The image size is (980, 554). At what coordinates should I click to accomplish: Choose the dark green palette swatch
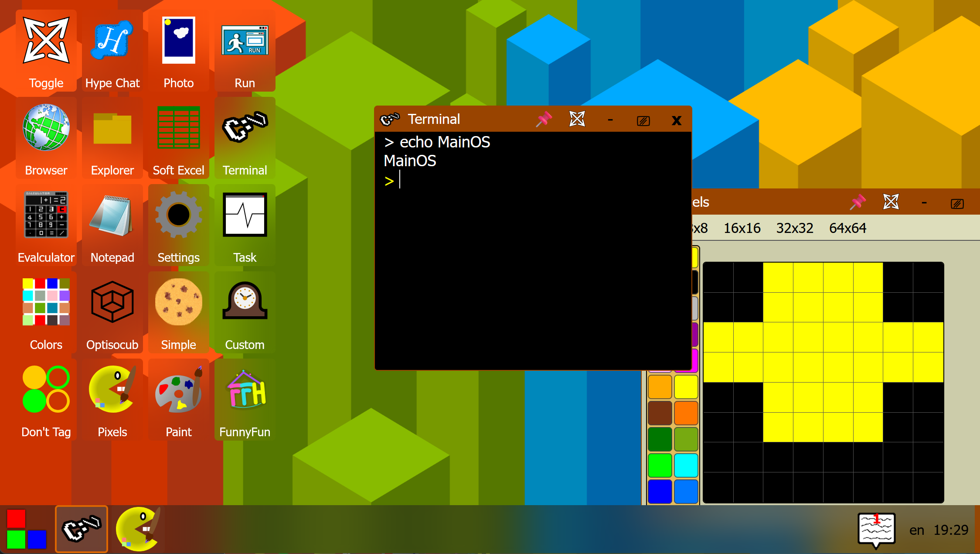click(x=660, y=439)
